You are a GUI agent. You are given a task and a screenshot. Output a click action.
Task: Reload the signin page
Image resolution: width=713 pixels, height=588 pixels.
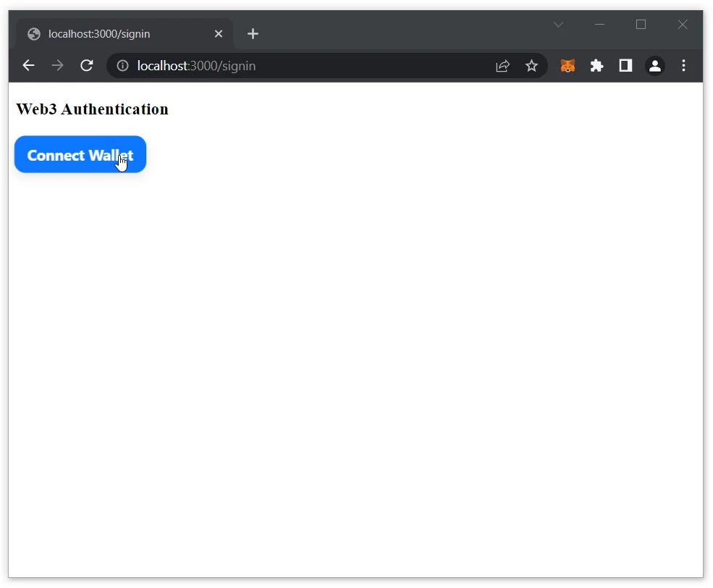87,66
